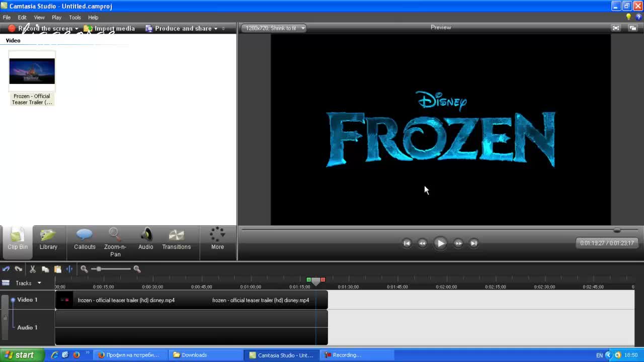Select the Audio 1 track label

coord(27,327)
